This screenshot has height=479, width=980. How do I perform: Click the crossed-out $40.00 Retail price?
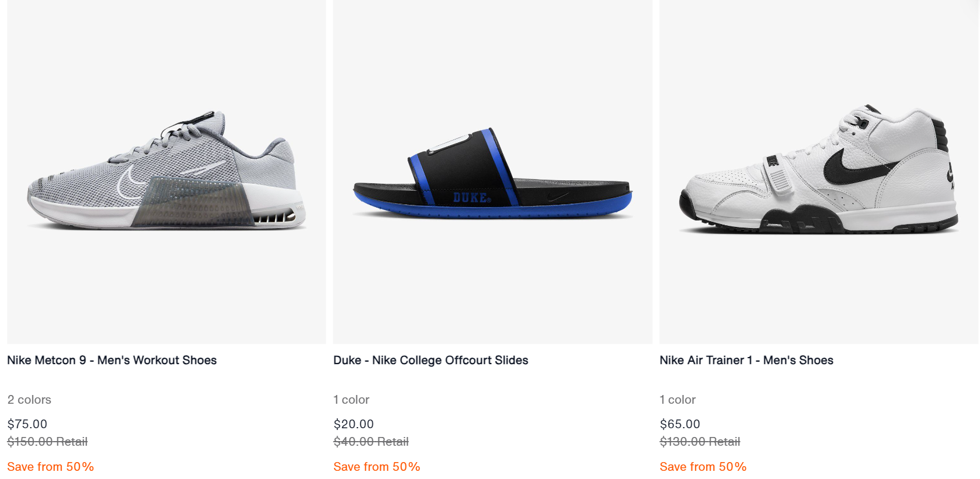pyautogui.click(x=371, y=442)
